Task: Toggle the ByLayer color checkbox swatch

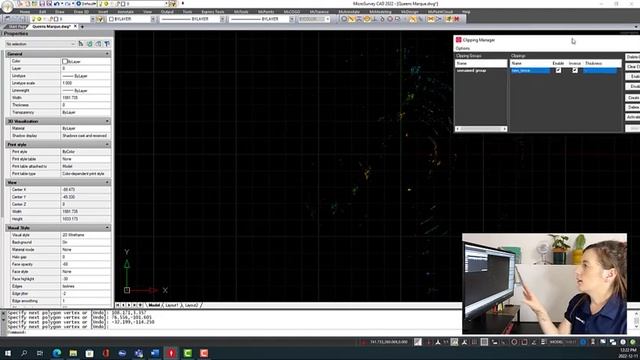Action: point(64,61)
